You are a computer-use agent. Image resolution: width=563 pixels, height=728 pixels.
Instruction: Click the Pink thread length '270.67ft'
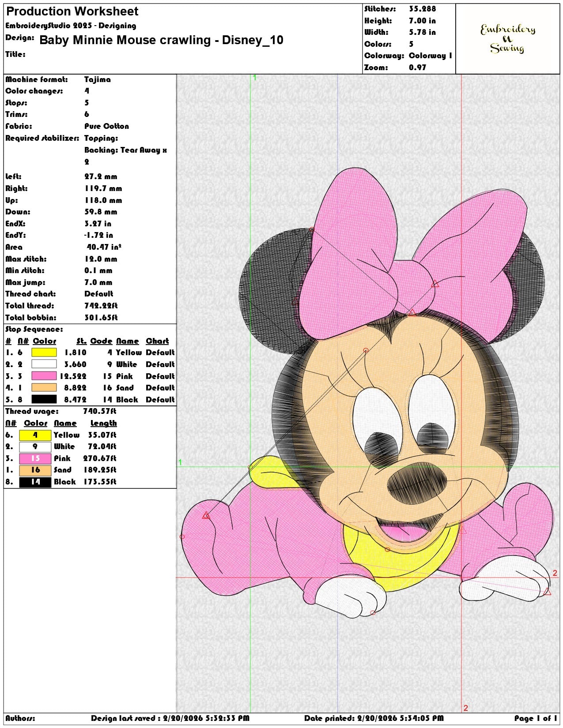(100, 458)
